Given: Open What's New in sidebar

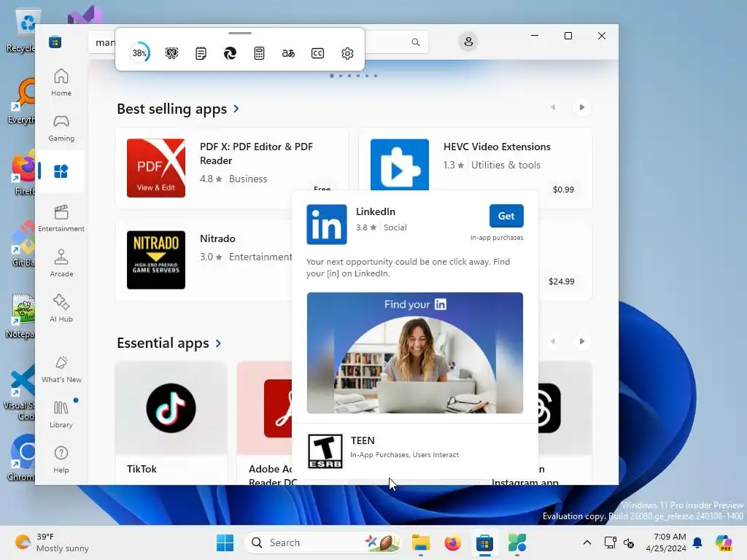Looking at the screenshot, I should coord(61,369).
